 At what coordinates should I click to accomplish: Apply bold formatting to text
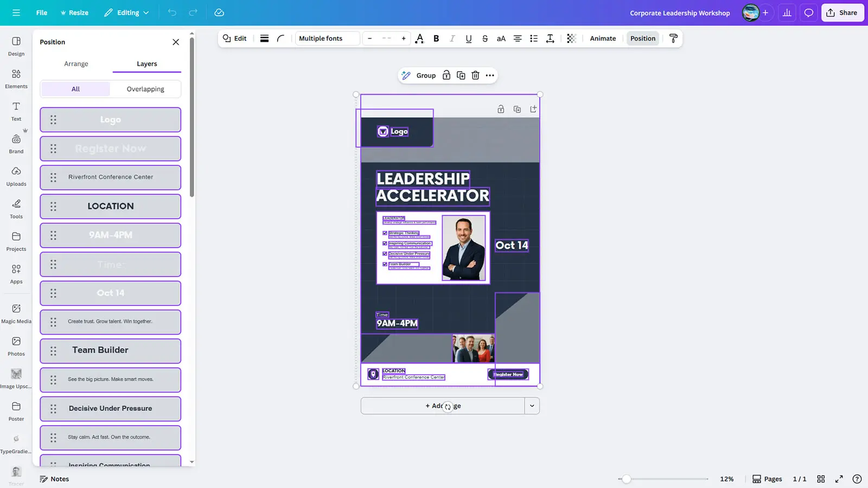pos(436,38)
